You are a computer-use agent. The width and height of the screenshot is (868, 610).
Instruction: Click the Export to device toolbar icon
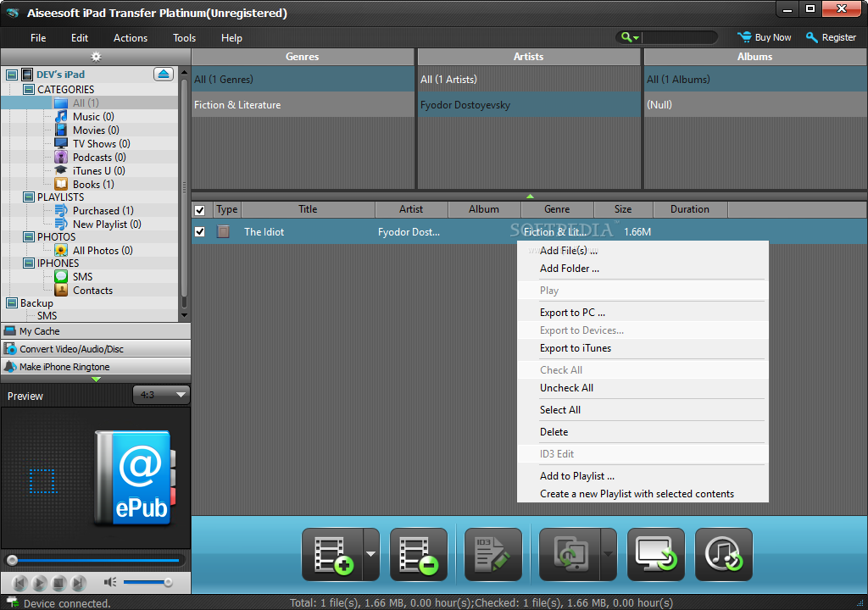tap(570, 555)
